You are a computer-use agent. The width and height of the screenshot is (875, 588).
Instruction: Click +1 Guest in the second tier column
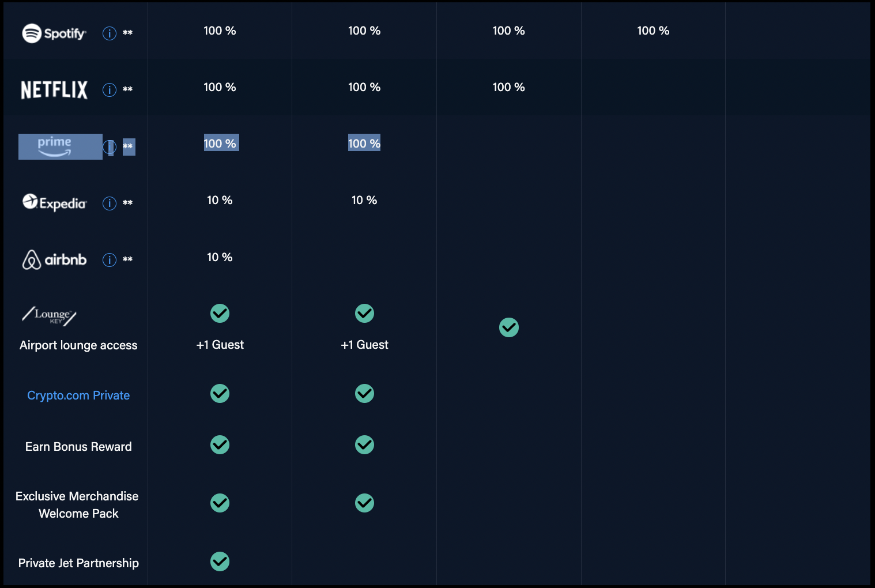pyautogui.click(x=364, y=345)
